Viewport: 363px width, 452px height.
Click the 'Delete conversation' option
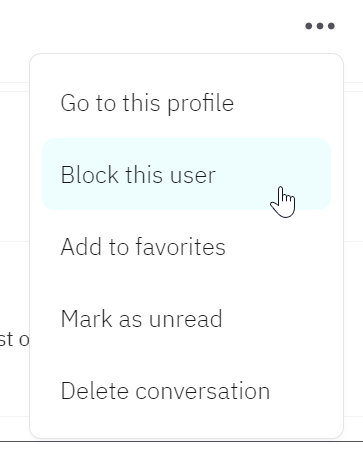point(187,391)
